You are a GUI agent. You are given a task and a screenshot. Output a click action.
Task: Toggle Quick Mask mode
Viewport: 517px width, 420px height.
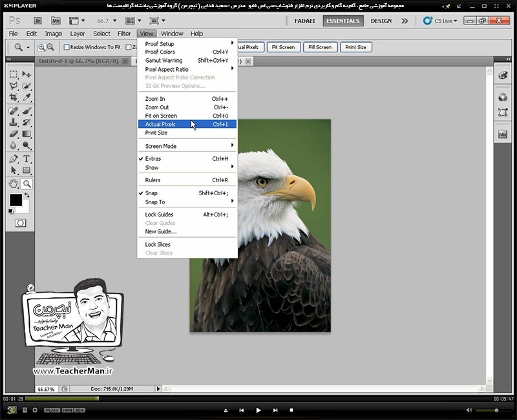(x=20, y=223)
